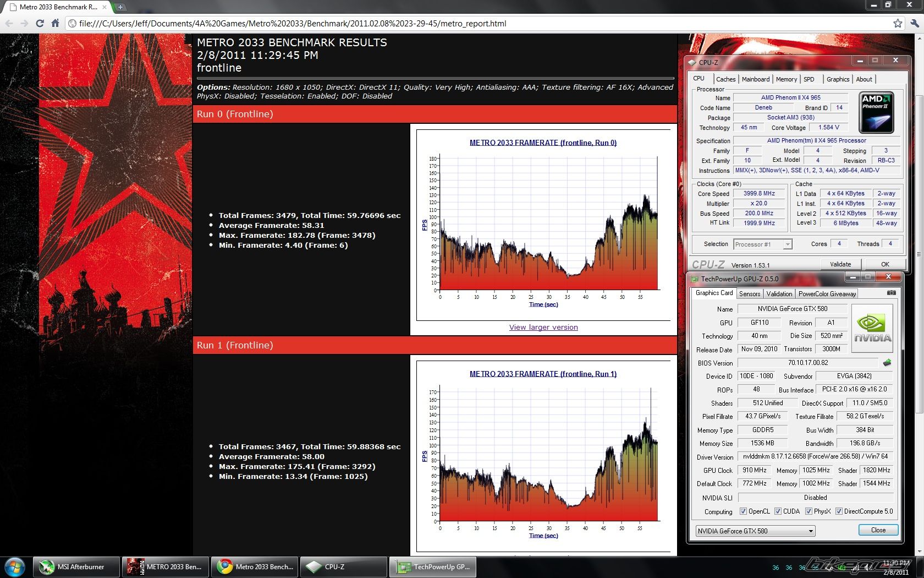Click the Run 0 framerate chart image
The image size is (924, 578).
point(543,225)
